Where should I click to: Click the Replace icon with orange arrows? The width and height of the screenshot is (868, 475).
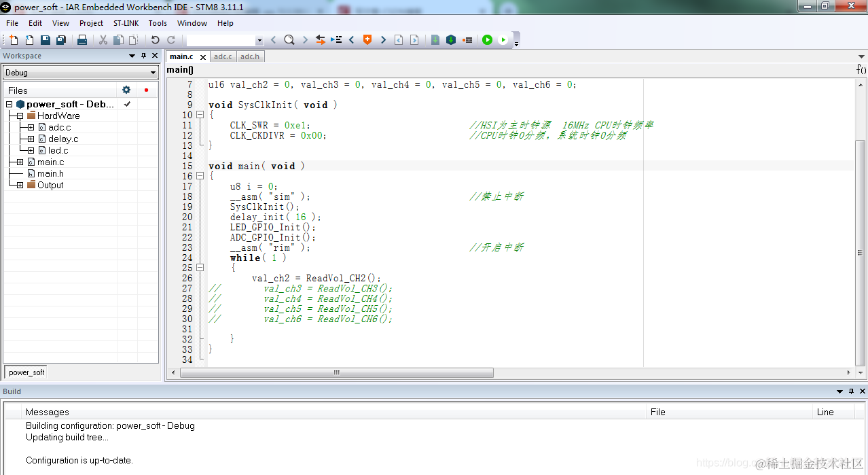(x=321, y=40)
